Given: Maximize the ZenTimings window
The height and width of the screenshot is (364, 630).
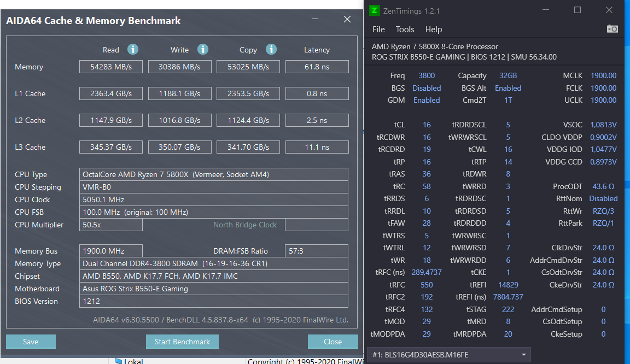Looking at the screenshot, I should pos(577,10).
